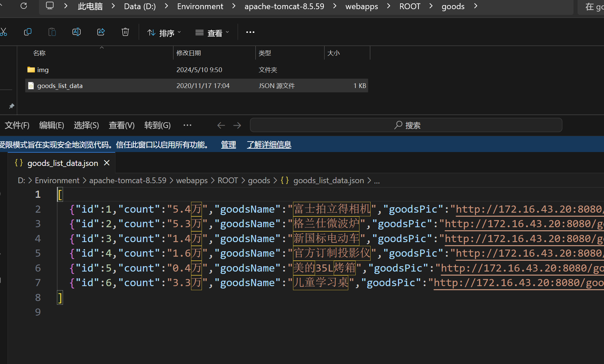Expand chevron after goods in address bar

click(476, 6)
